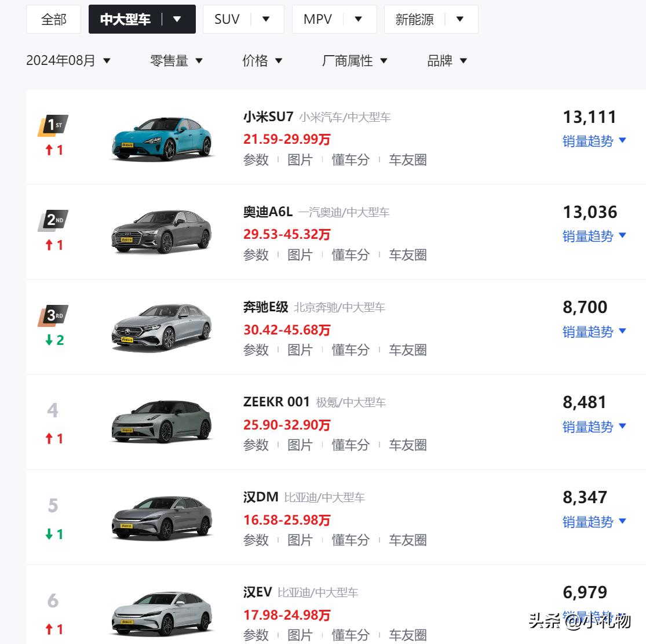This screenshot has width=646, height=644.
Task: Open the 参数 link for 小米SU7
Action: (256, 160)
